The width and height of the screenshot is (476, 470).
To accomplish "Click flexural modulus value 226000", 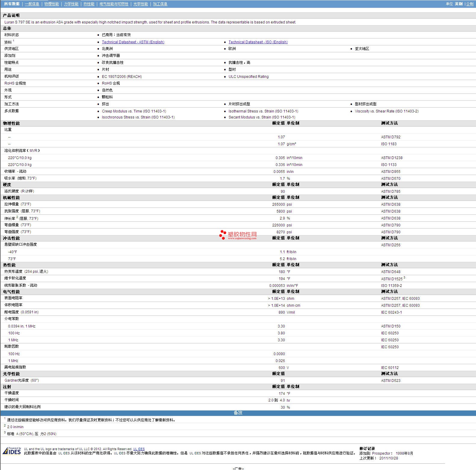I will tap(278, 225).
